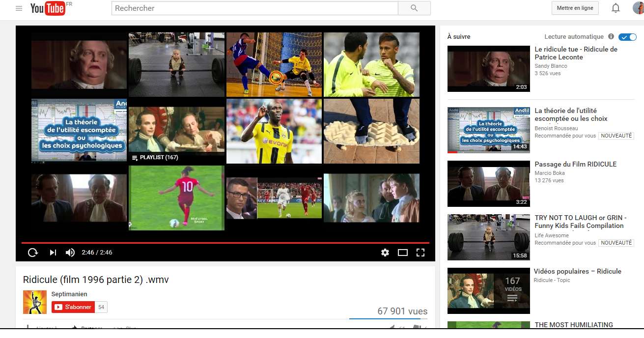Show info about Lecture automatique

click(611, 36)
